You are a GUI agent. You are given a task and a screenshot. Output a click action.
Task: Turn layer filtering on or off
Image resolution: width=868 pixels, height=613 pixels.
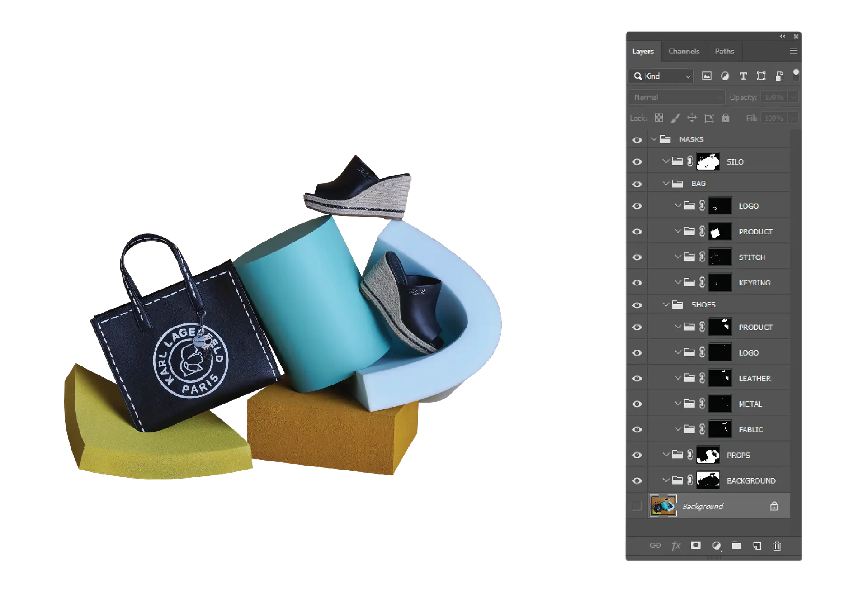(x=796, y=75)
